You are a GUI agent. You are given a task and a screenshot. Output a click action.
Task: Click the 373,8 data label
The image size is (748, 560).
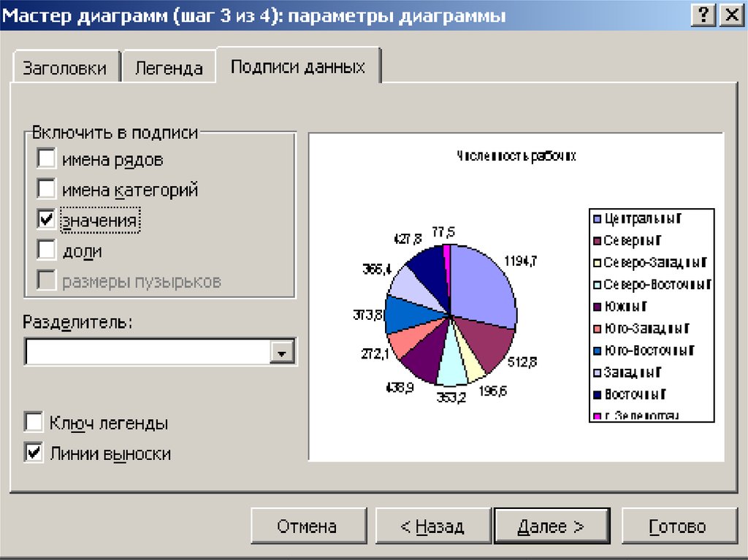[x=368, y=315]
